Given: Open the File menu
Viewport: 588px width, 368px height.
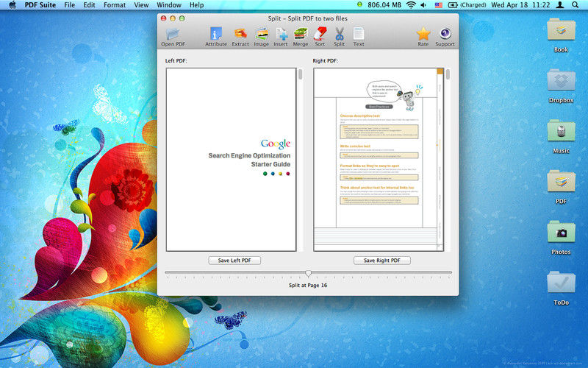Looking at the screenshot, I should (69, 5).
